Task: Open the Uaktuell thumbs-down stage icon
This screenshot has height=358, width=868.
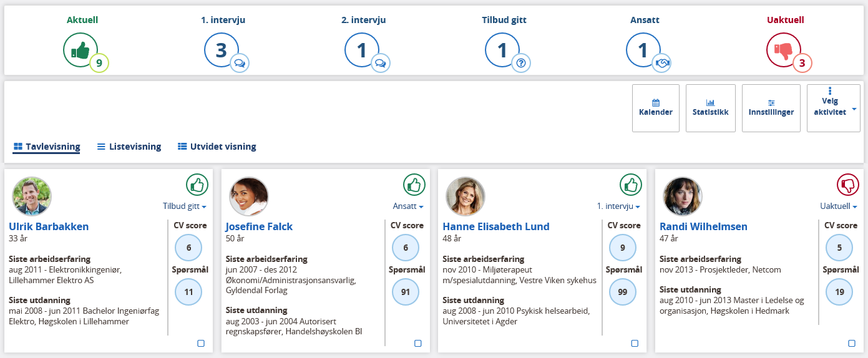Action: 784,49
